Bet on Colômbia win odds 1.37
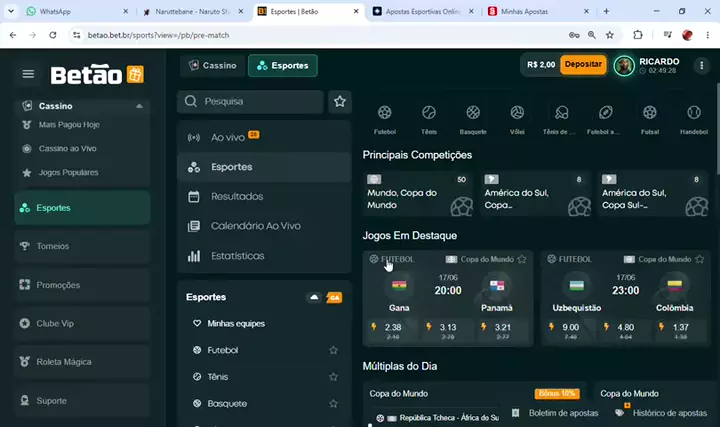This screenshot has height=427, width=720. coord(680,331)
